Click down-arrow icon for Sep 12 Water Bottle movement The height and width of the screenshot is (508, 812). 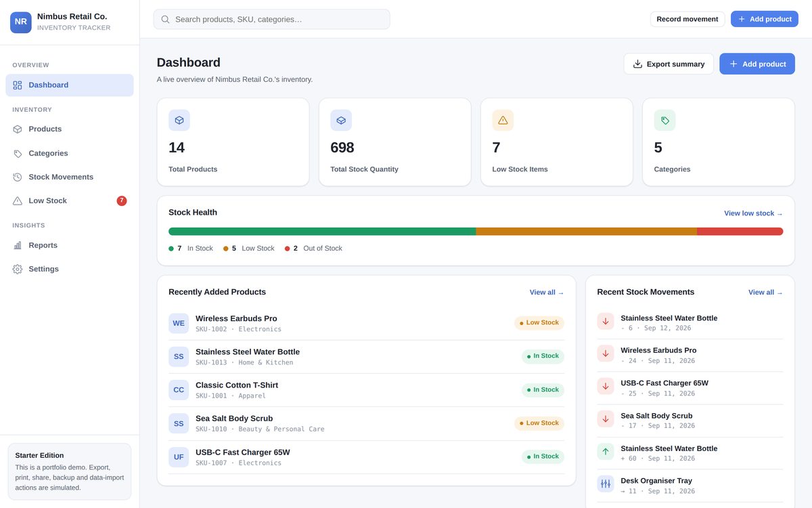[606, 321]
